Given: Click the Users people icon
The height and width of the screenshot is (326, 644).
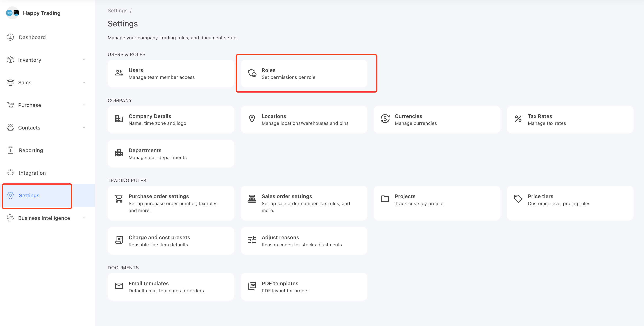Looking at the screenshot, I should 119,73.
